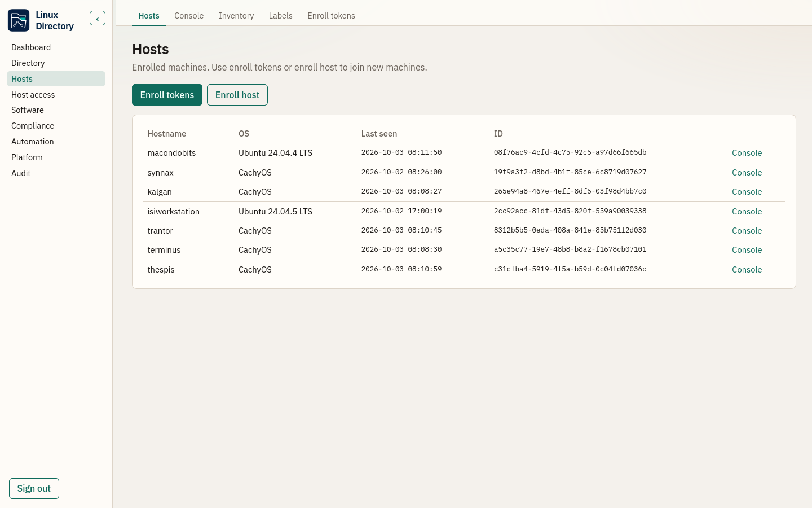Click the green Enroll tokens button
Image resolution: width=812 pixels, height=508 pixels.
pos(167,95)
